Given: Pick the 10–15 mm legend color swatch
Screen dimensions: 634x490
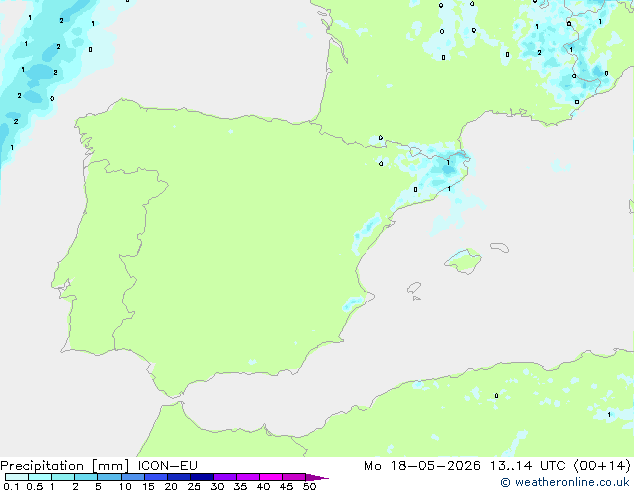Looking at the screenshot, I should pyautogui.click(x=133, y=477).
